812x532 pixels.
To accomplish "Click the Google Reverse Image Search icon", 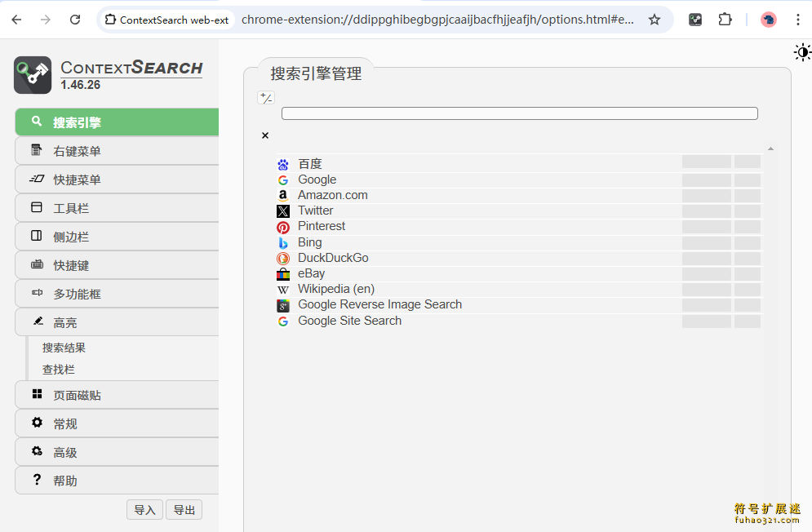I will click(x=282, y=306).
